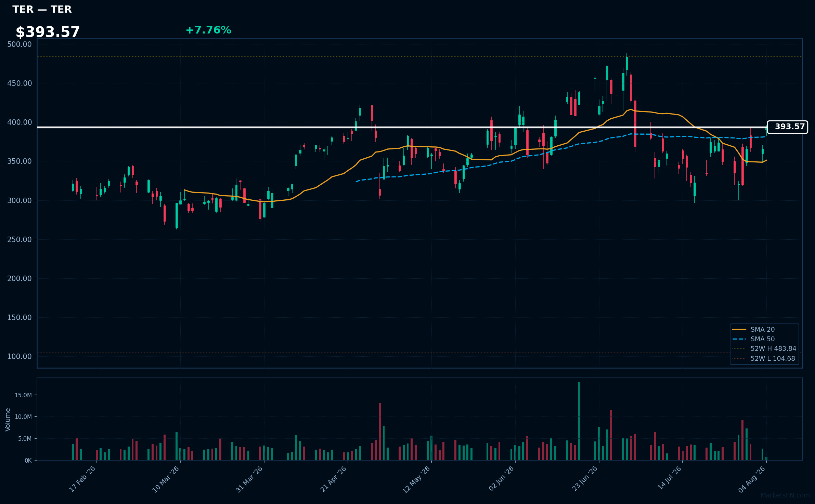Click the 250.00 price axis label
The image size is (815, 504).
(x=20, y=239)
